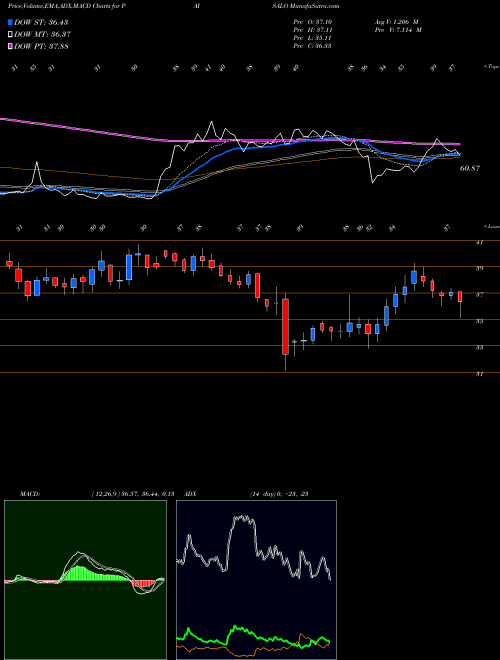The height and width of the screenshot is (660, 500).
Task: Open the green MACD histogram panel
Action: 85,580
